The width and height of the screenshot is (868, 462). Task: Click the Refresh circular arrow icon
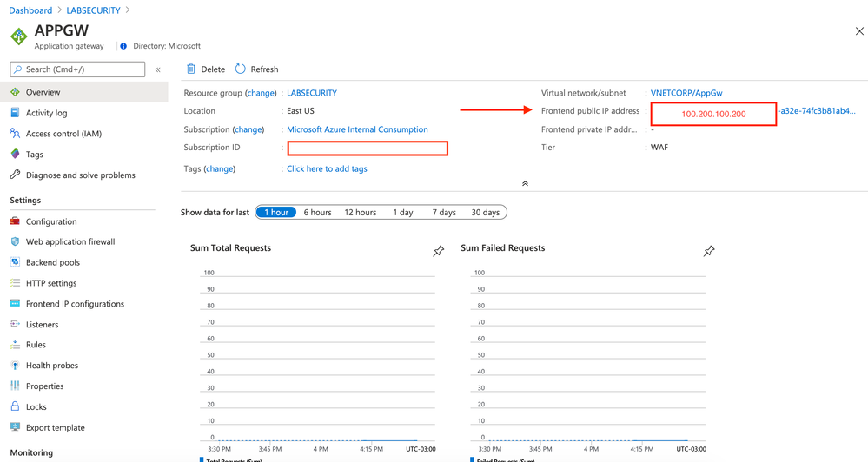click(241, 69)
